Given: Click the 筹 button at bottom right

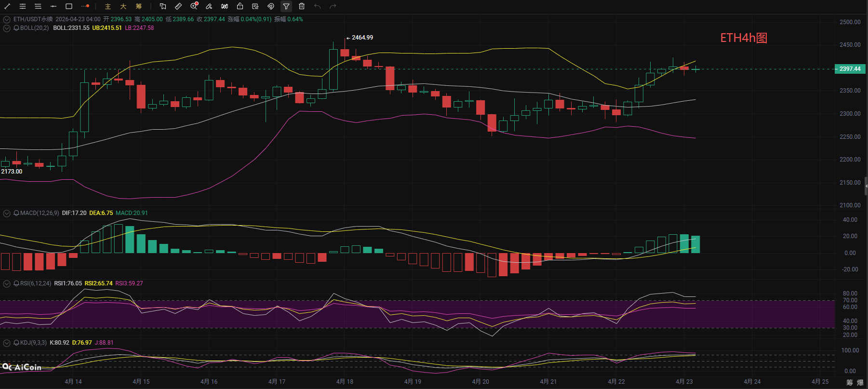Looking at the screenshot, I should pyautogui.click(x=849, y=382).
